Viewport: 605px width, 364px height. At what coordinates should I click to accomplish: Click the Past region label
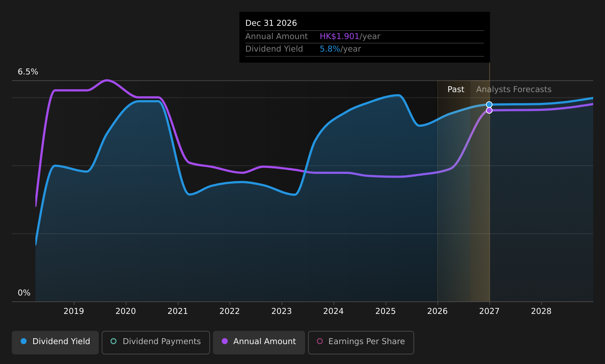pos(456,90)
